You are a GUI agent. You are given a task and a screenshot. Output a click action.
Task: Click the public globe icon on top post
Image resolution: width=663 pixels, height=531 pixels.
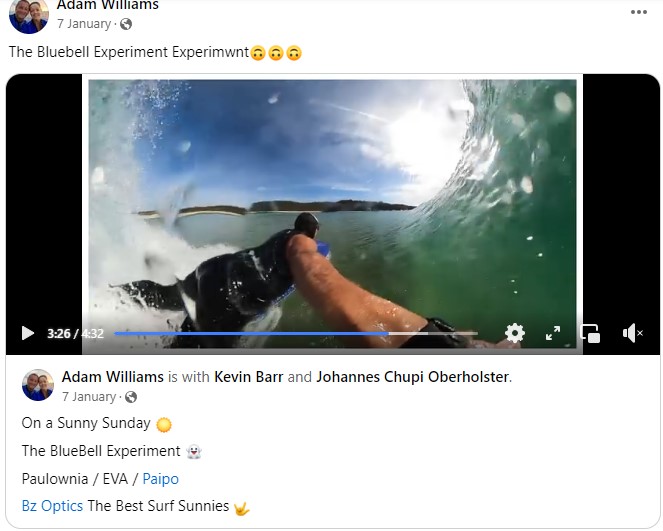pos(126,23)
